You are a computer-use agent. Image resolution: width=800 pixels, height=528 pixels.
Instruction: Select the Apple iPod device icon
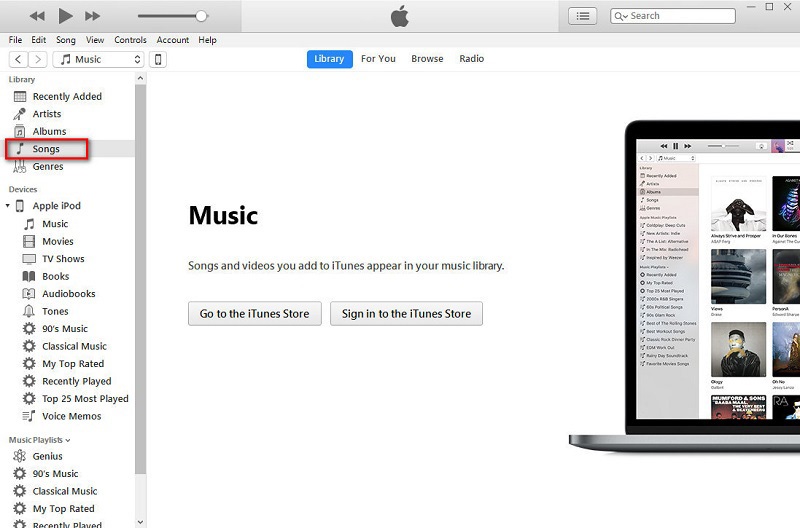[19, 206]
